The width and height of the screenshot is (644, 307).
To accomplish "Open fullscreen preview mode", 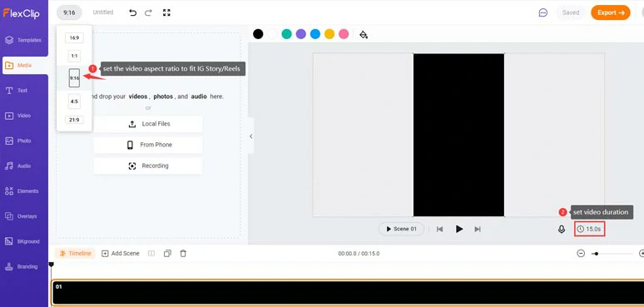I will [166, 12].
